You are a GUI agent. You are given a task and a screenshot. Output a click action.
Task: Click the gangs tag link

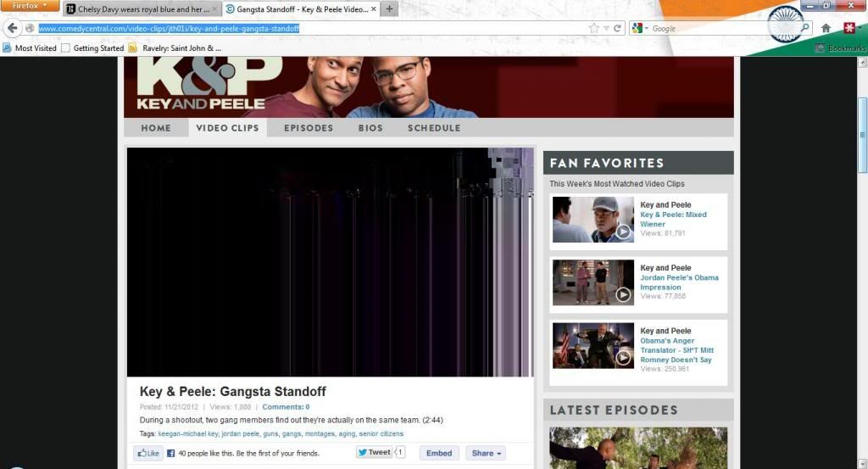pos(292,434)
